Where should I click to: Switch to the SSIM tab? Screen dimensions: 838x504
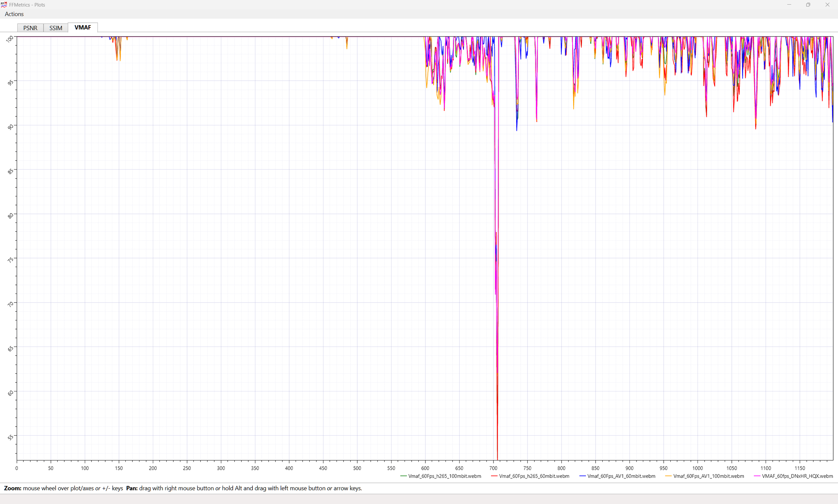click(x=56, y=28)
